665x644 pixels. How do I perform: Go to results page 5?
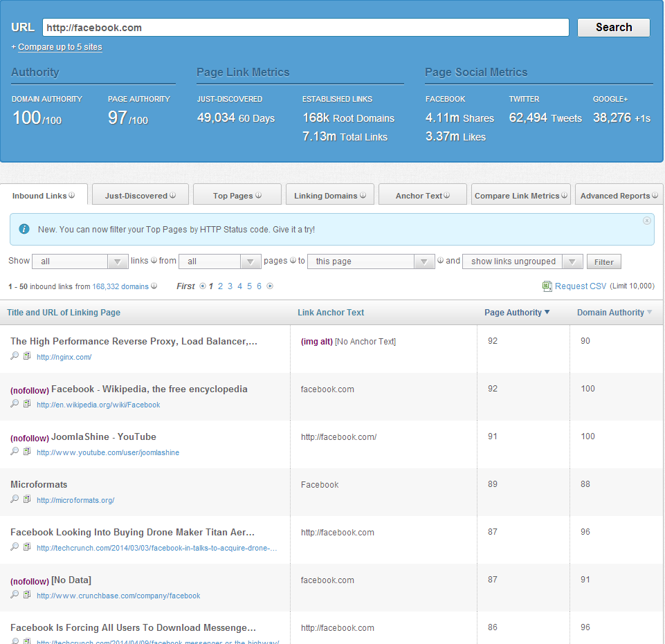point(249,286)
